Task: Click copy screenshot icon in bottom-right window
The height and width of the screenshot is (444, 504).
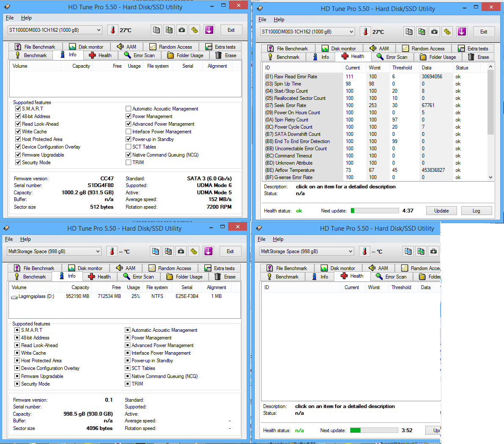Action: (x=421, y=251)
